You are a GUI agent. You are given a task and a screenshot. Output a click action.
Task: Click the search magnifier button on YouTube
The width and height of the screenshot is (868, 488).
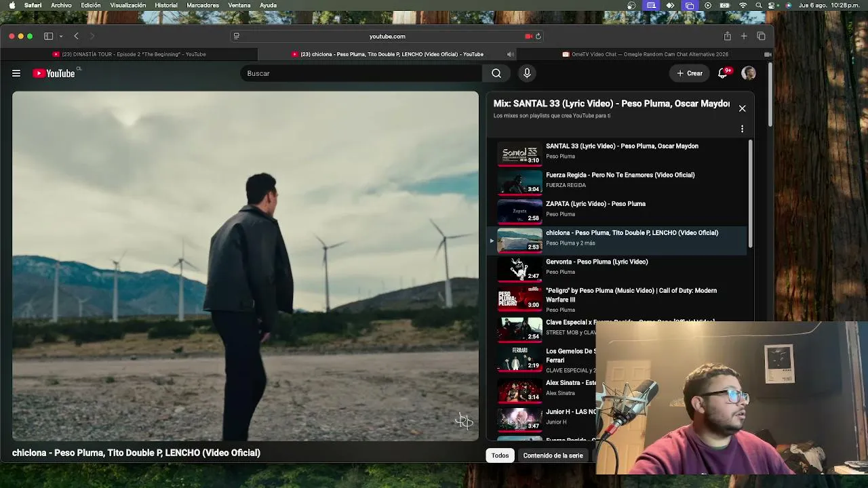(x=496, y=73)
